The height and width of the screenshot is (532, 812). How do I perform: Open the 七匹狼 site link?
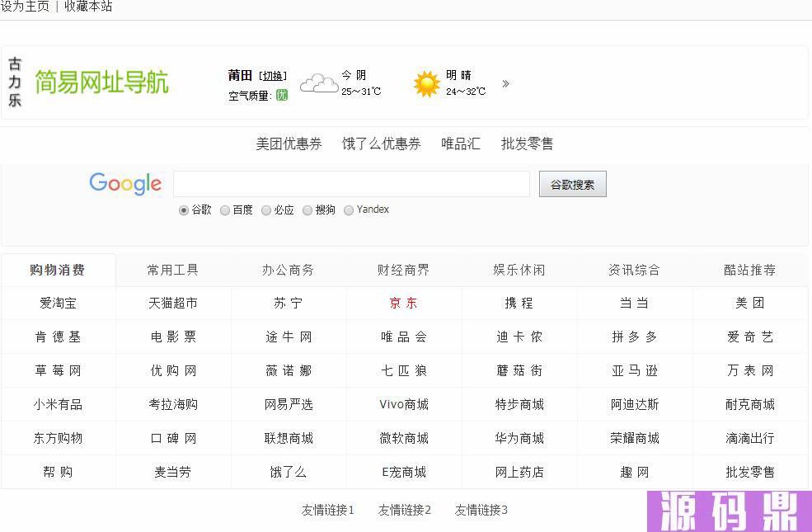[x=404, y=370]
